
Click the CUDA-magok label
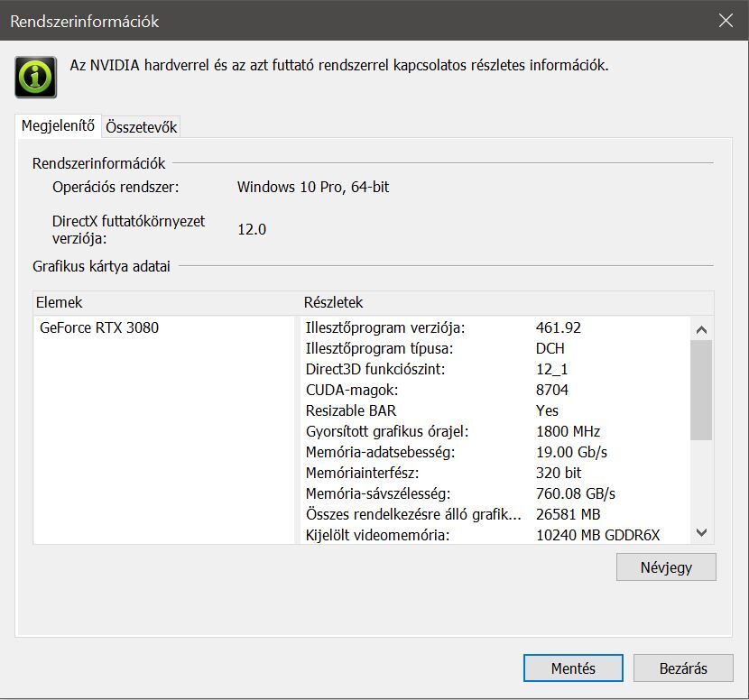[352, 390]
